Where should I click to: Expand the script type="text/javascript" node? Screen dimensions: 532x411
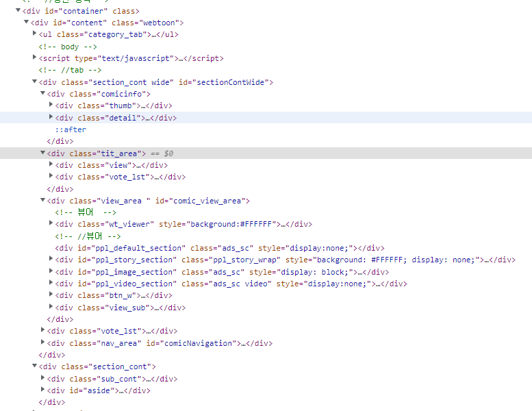point(34,57)
